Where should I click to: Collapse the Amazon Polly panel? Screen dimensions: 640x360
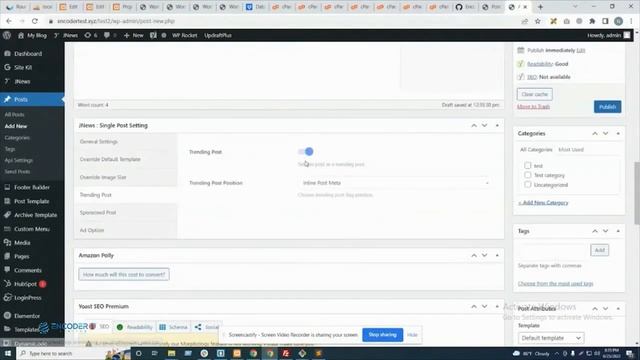tap(497, 256)
